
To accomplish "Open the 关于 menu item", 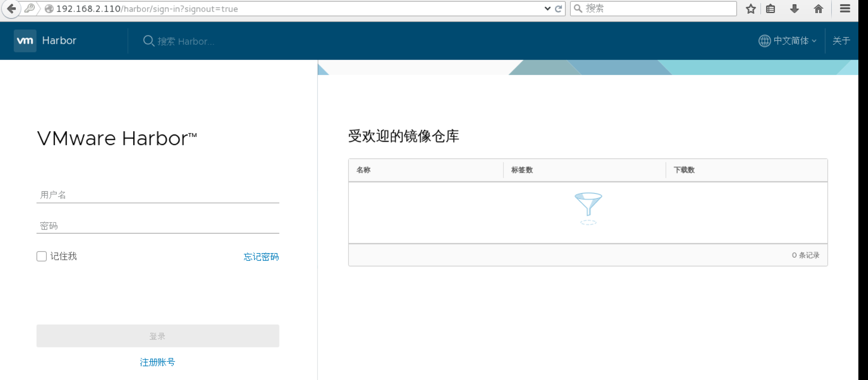I will (841, 41).
